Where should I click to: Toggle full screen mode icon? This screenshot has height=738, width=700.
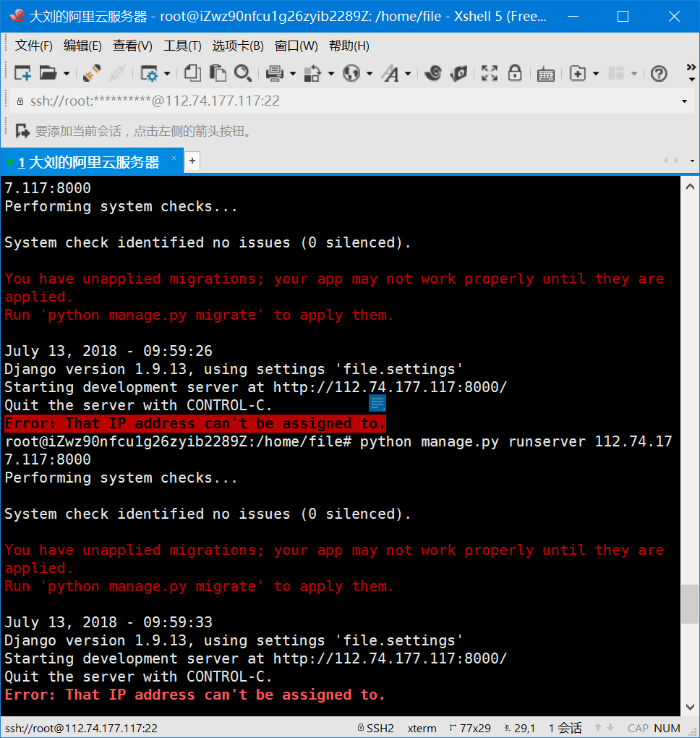(490, 73)
